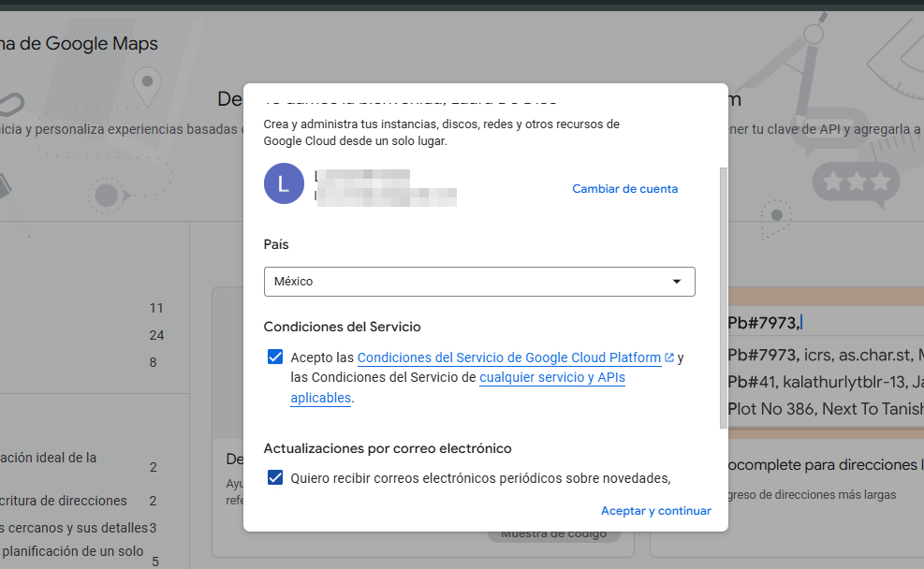The height and width of the screenshot is (569, 924).
Task: Click the Condiciones del Servicio heading
Action: pyautogui.click(x=342, y=327)
